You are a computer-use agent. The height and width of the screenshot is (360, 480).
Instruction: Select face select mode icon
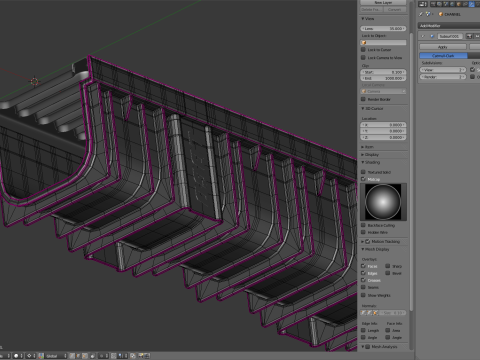(x=85, y=356)
